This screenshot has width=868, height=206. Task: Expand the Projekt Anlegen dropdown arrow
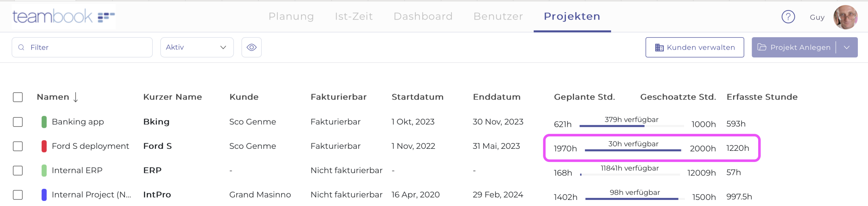[x=847, y=47]
